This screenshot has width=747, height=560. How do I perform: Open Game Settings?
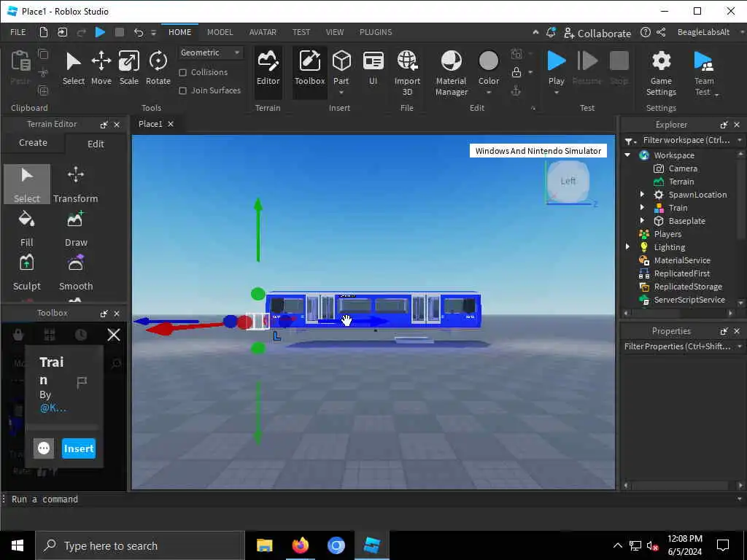(x=661, y=73)
